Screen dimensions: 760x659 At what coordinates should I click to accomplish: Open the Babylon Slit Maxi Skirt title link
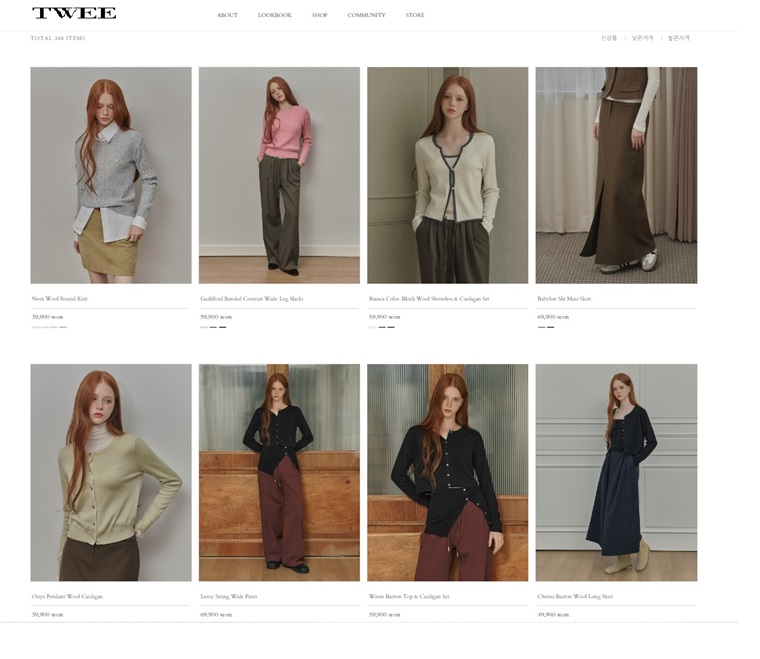[564, 299]
